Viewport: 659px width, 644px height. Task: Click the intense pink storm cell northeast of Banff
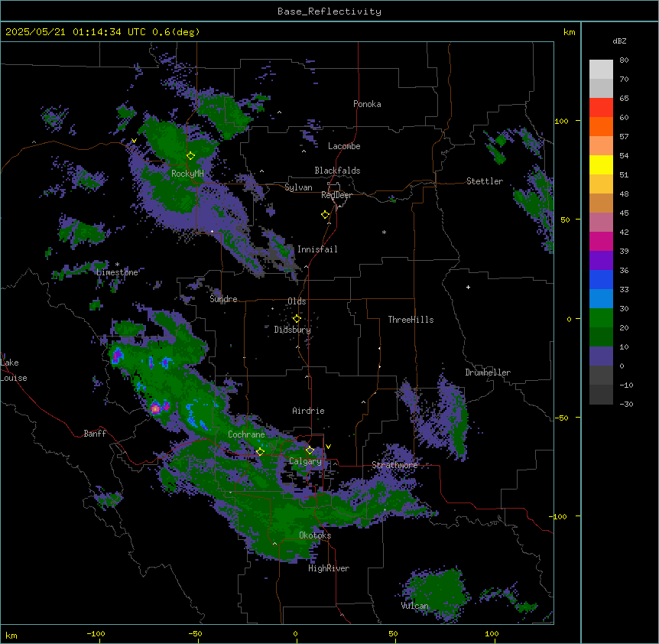(x=156, y=408)
